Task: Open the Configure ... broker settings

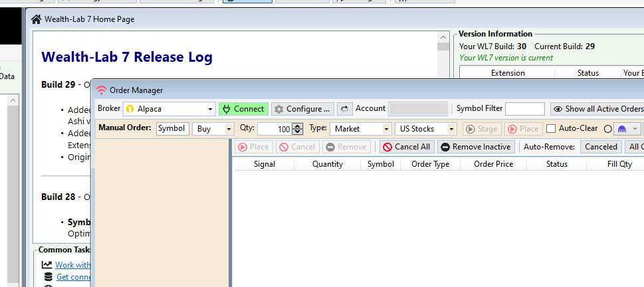Action: (302, 109)
